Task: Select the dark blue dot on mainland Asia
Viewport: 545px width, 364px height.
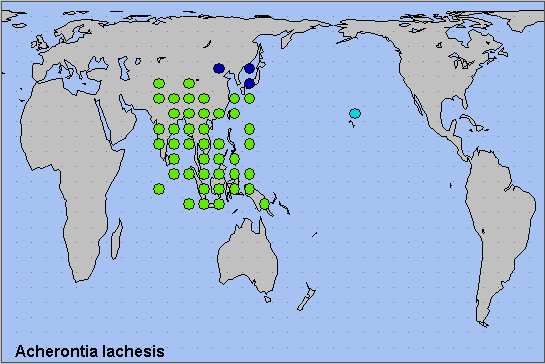Action: point(219,68)
